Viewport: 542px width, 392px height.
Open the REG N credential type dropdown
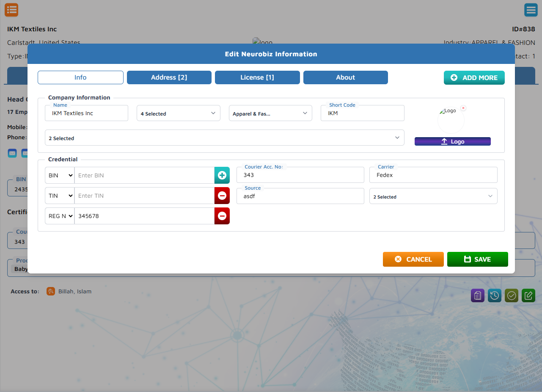tap(60, 216)
